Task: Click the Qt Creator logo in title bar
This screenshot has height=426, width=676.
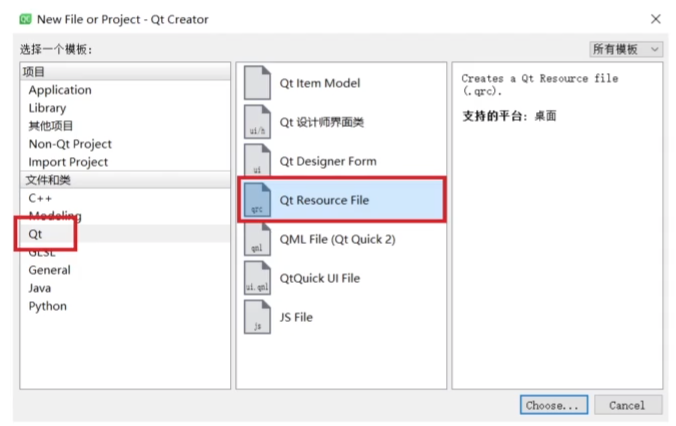Action: (x=25, y=19)
